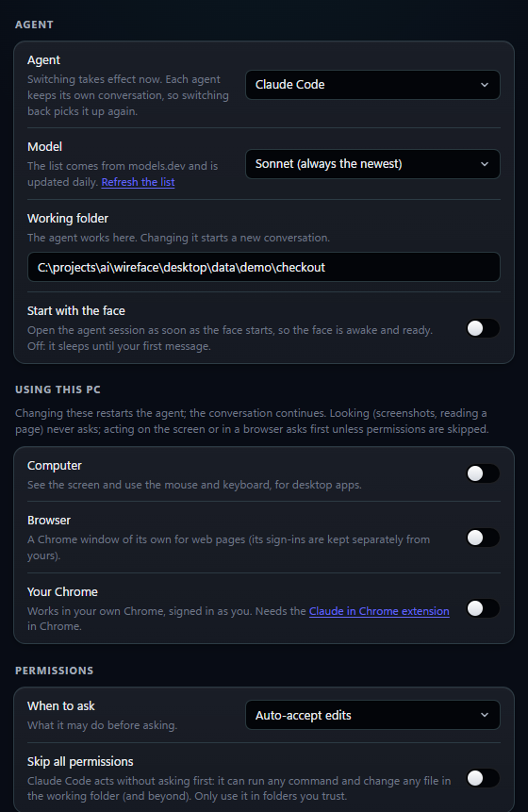This screenshot has width=528, height=812.
Task: Click the Skip all permissions label
Action: coord(80,762)
